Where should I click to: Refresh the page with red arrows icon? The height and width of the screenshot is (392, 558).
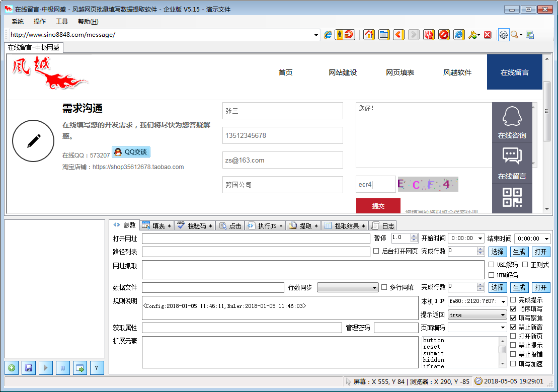[429, 35]
